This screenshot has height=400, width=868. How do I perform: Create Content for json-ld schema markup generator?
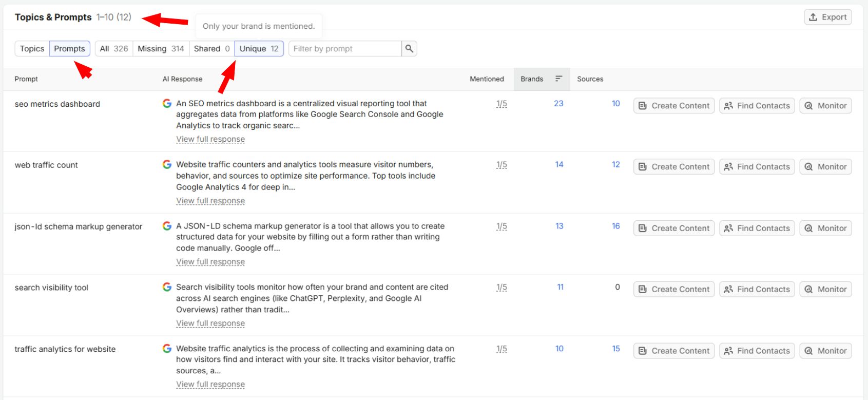tap(674, 228)
